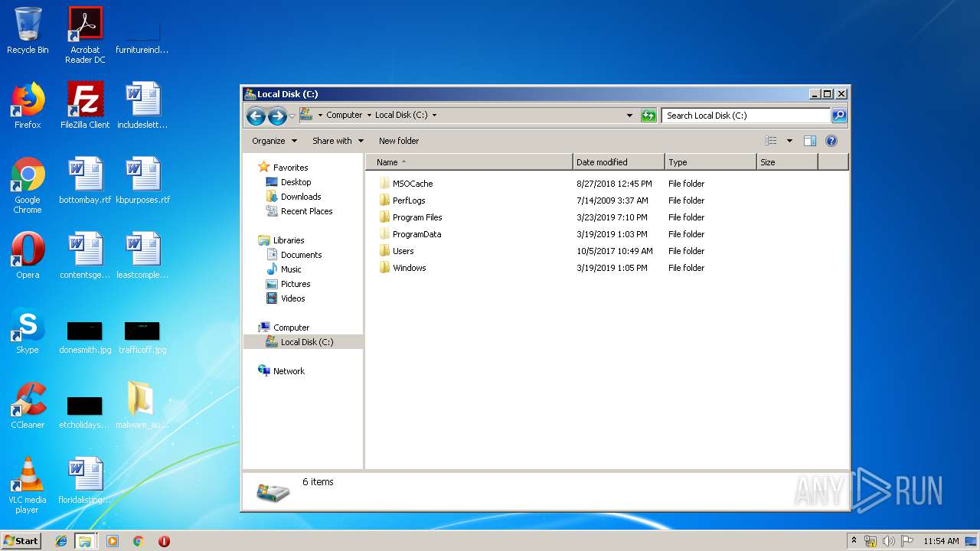
Task: Open Internet Explorer in the taskbar
Action: (61, 541)
